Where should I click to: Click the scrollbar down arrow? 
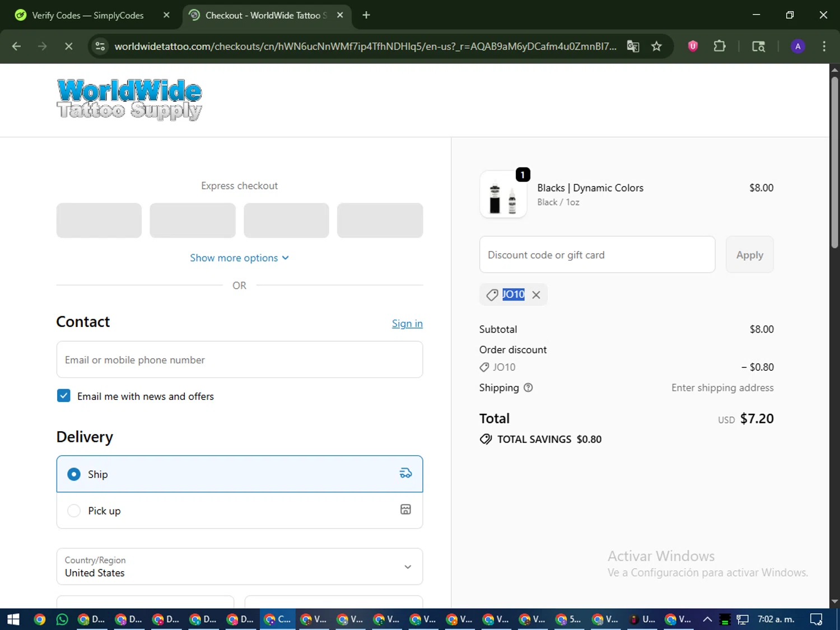coord(834,601)
